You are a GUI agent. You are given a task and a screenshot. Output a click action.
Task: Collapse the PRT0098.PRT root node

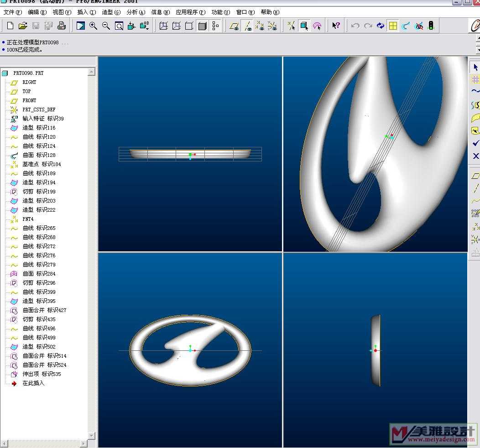coord(5,73)
